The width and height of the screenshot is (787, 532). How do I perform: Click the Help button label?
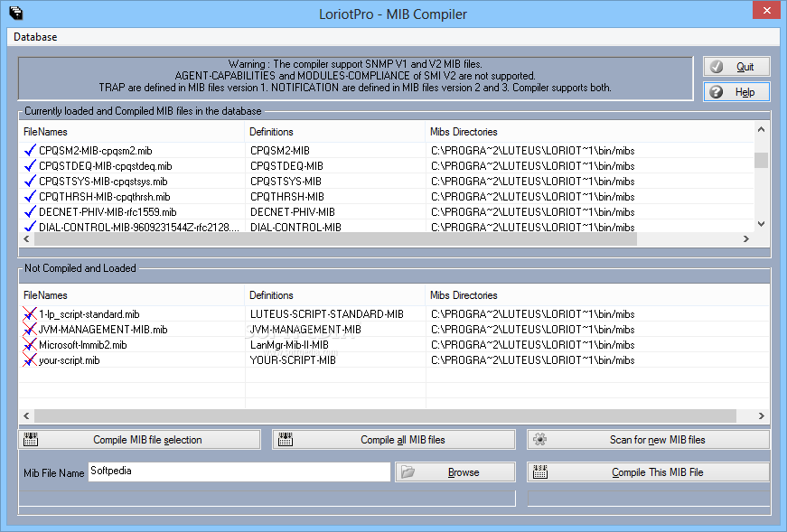745,92
